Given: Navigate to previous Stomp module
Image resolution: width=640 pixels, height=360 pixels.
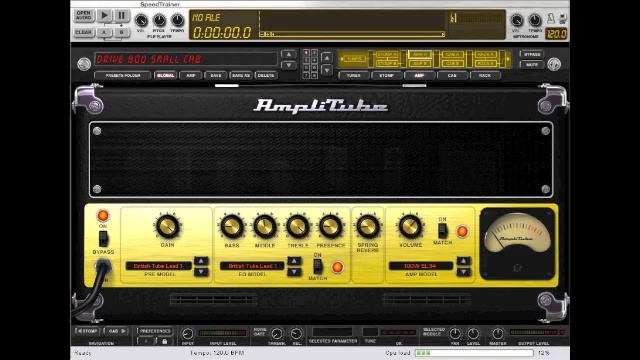Looking at the screenshot, I should pos(87,331).
